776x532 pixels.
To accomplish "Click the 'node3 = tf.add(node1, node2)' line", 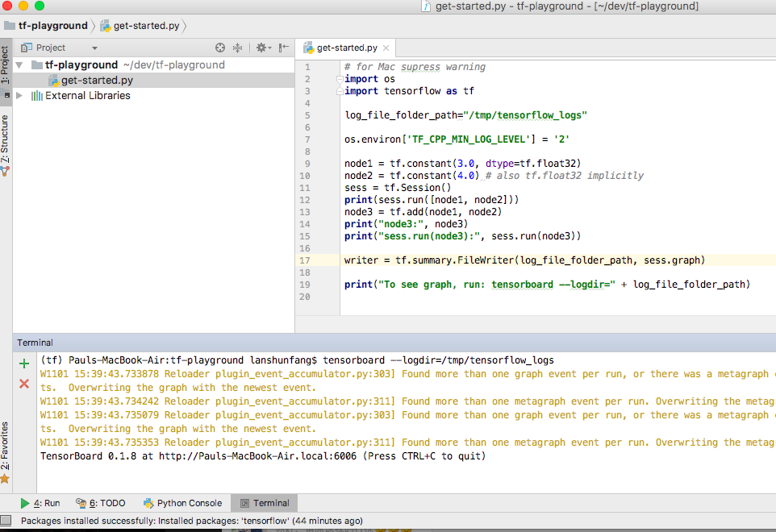I will pos(423,212).
